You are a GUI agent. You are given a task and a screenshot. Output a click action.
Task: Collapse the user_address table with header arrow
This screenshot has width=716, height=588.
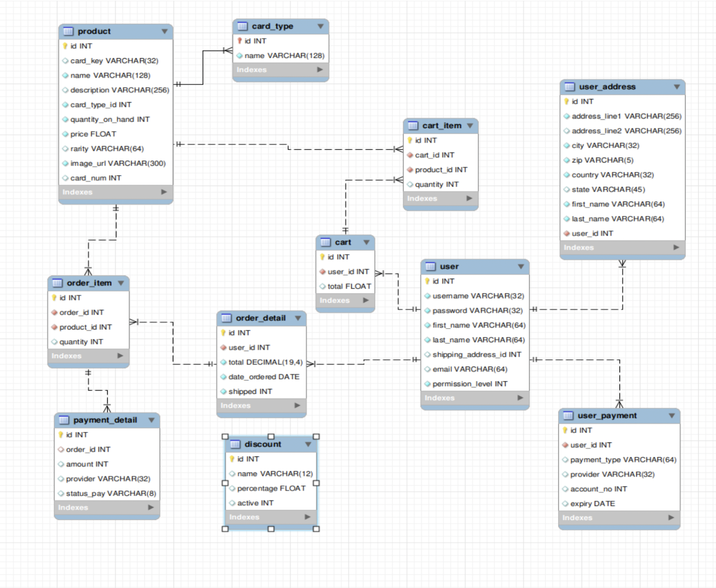pos(677,87)
